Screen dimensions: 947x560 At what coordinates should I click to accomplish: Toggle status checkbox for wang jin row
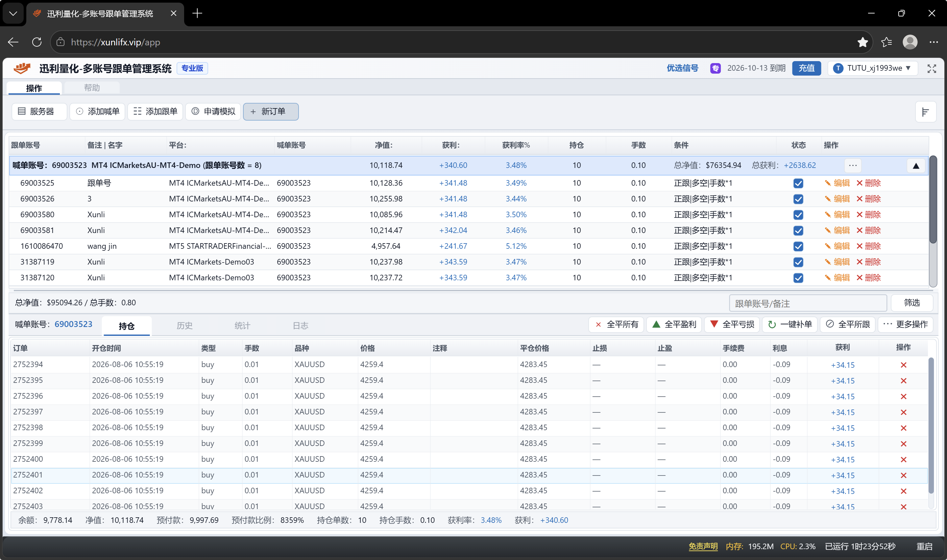(798, 246)
